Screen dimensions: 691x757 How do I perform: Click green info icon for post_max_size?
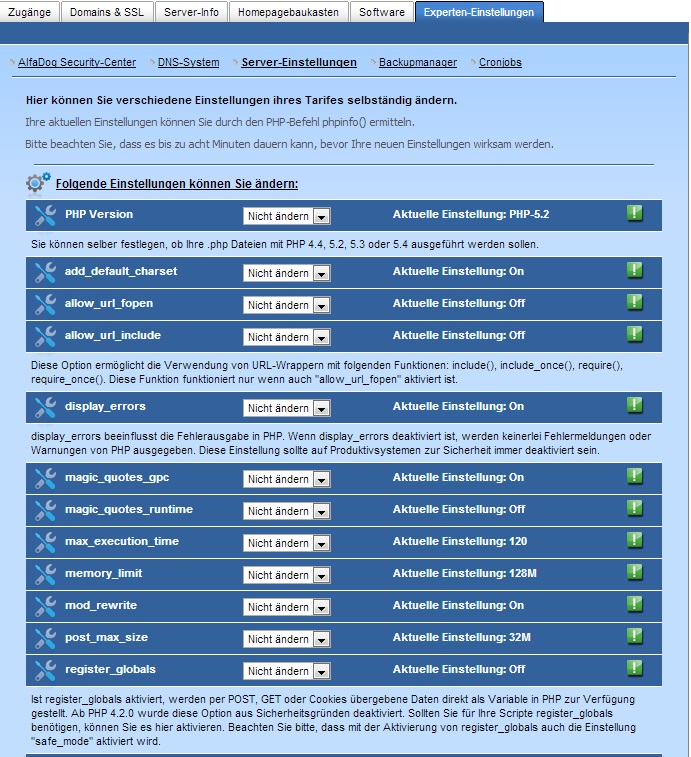coord(634,636)
